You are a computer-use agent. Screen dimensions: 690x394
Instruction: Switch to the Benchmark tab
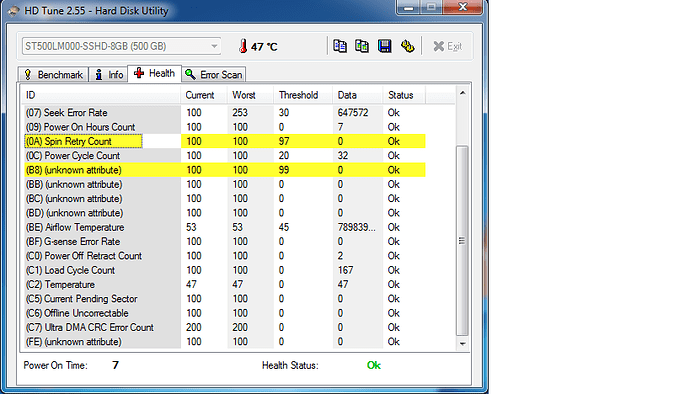tap(53, 74)
